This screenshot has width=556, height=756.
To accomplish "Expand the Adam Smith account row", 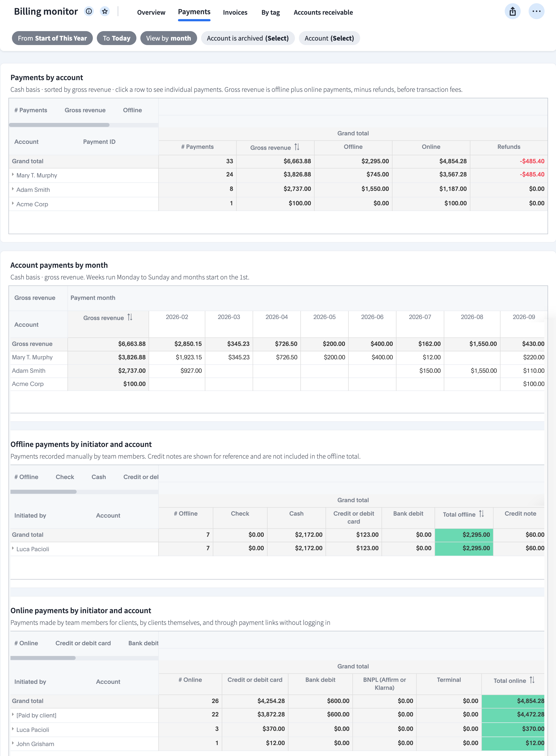I will [x=13, y=189].
